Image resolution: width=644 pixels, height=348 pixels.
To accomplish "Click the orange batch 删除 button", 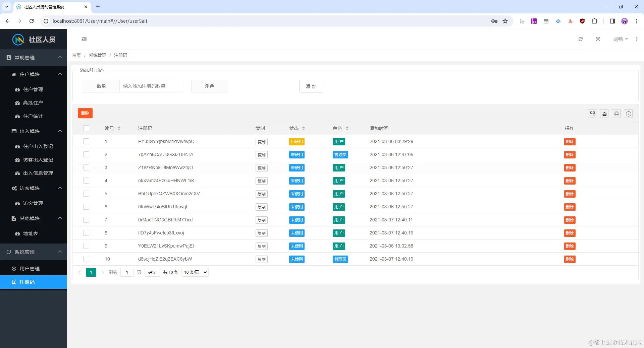I will pyautogui.click(x=85, y=113).
